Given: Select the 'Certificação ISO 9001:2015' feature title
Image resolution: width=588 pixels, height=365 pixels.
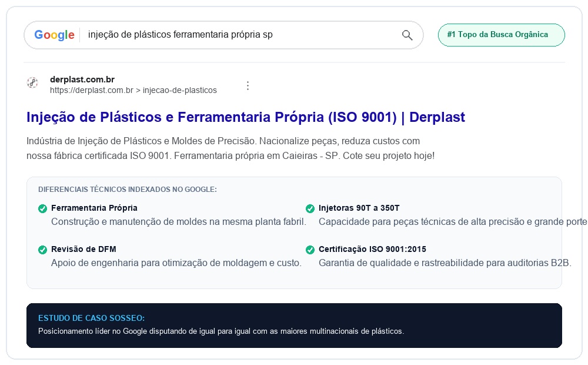Looking at the screenshot, I should pyautogui.click(x=372, y=250).
